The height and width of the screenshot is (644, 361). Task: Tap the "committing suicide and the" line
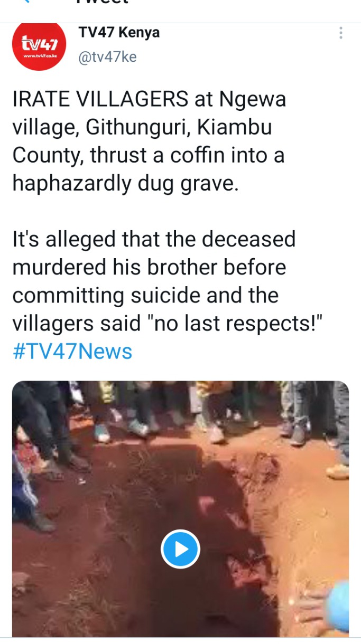(145, 295)
